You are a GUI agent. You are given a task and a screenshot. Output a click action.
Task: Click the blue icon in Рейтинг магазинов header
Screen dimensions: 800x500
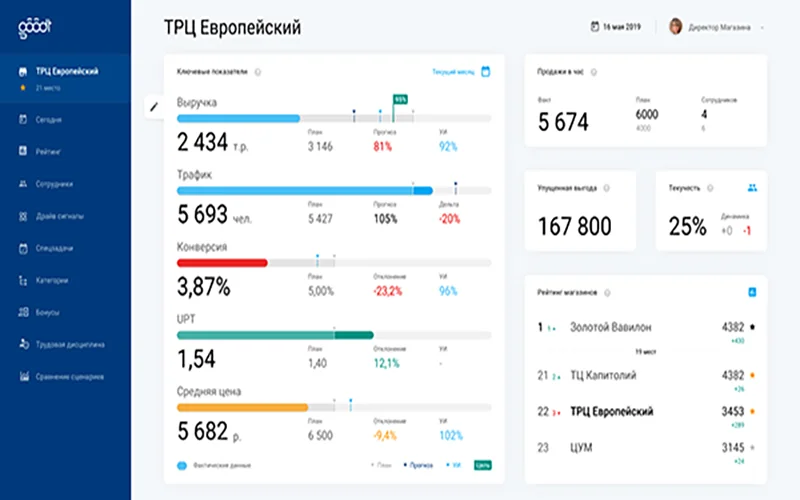click(x=752, y=292)
